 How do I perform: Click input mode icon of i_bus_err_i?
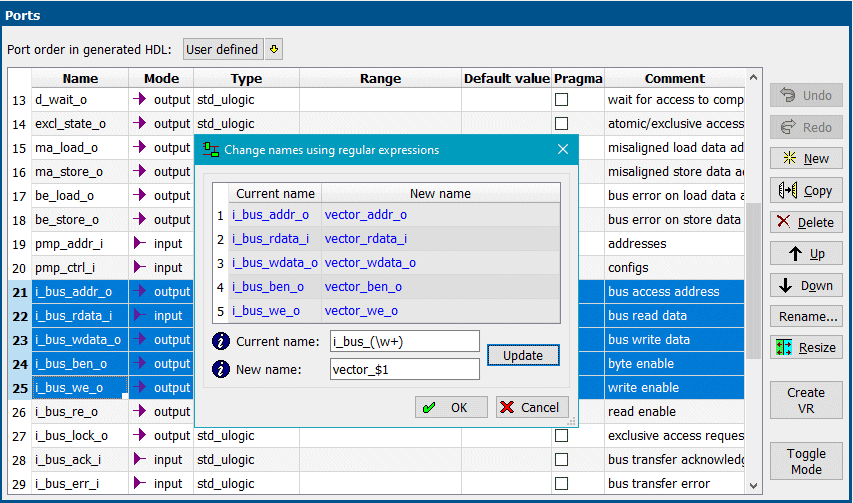(x=140, y=483)
